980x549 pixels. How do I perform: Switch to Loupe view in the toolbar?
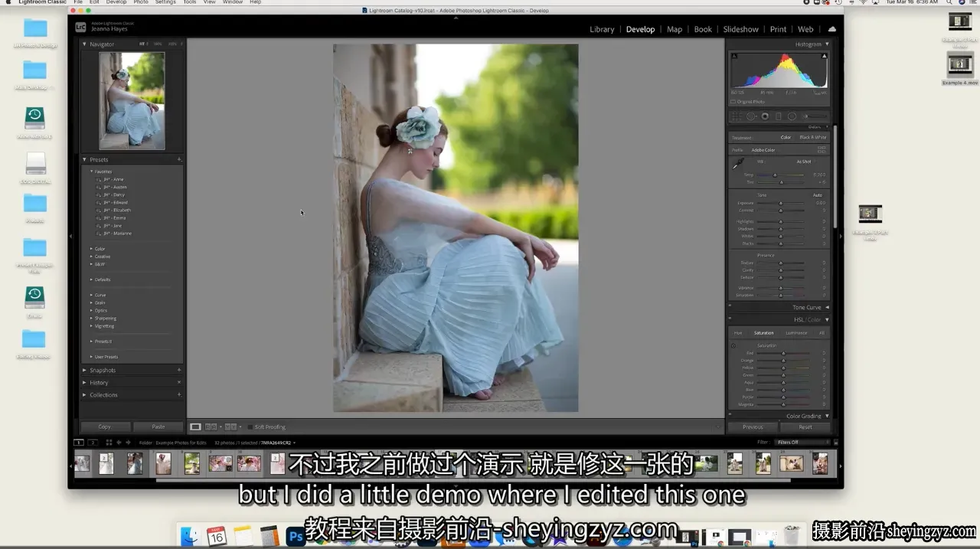click(x=195, y=426)
